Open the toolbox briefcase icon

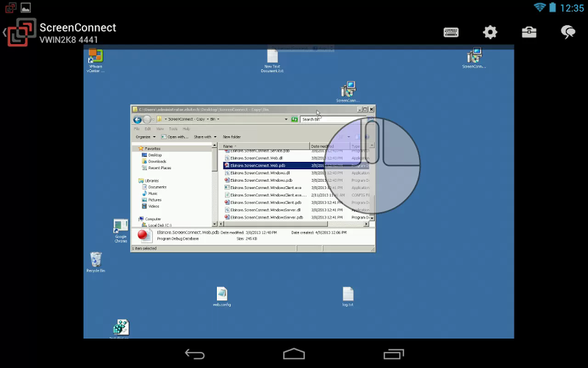528,32
